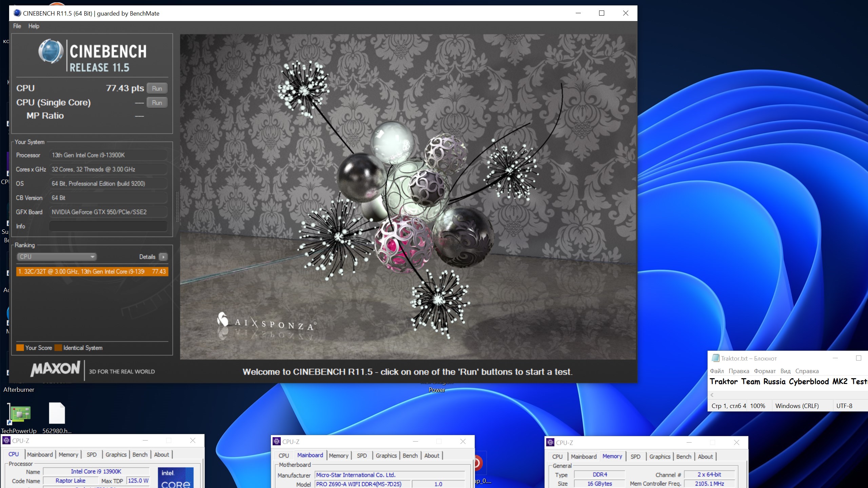Viewport: 868px width, 488px height.
Task: Open the Вид menu in Notepad
Action: (785, 371)
